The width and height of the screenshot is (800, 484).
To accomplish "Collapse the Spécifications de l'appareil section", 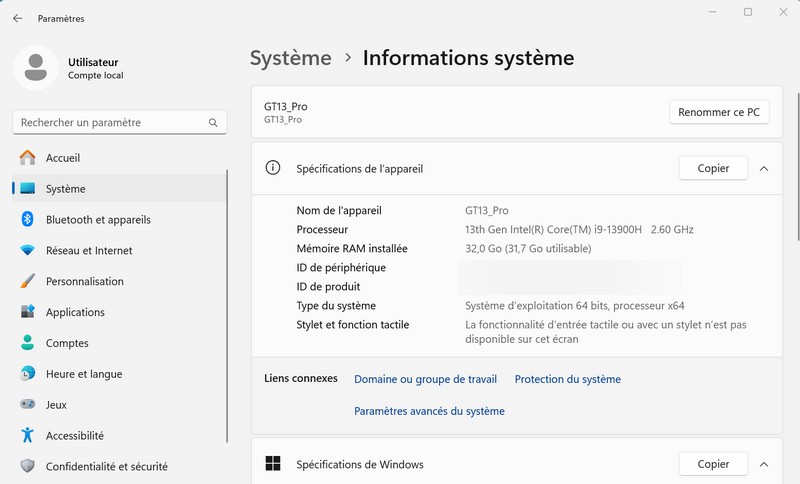I will click(764, 169).
